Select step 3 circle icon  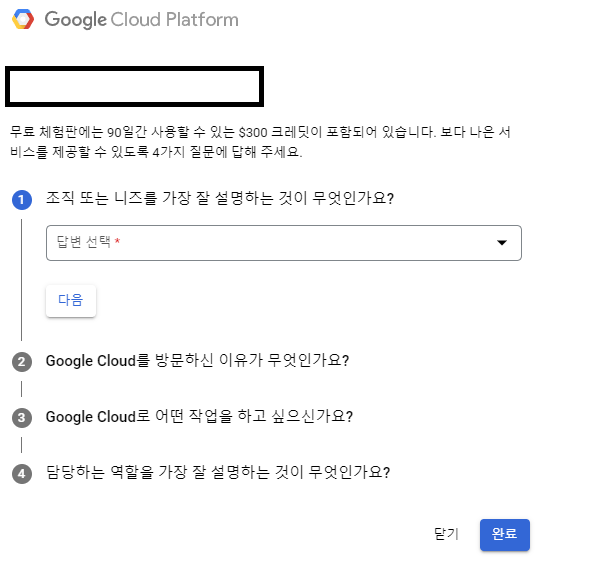pyautogui.click(x=22, y=418)
